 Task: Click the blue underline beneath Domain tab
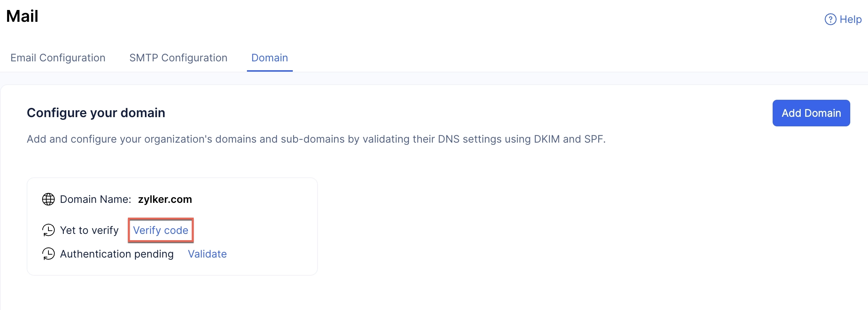270,71
